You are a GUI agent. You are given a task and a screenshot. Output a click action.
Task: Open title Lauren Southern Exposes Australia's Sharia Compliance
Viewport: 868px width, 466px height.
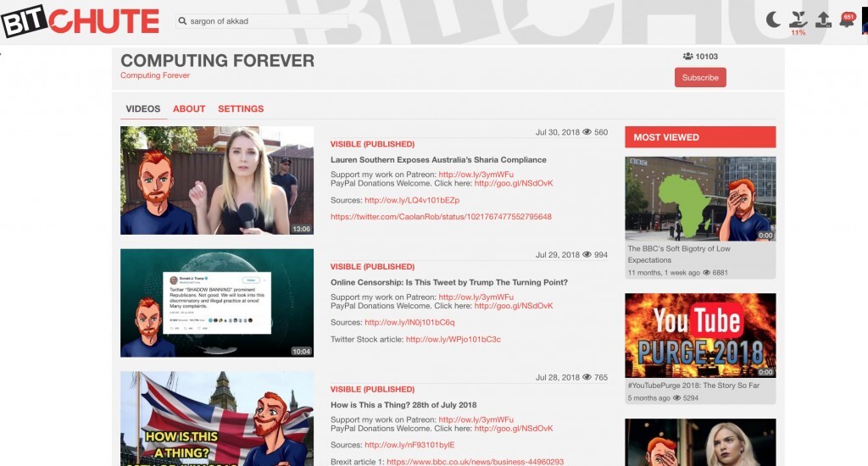(438, 160)
